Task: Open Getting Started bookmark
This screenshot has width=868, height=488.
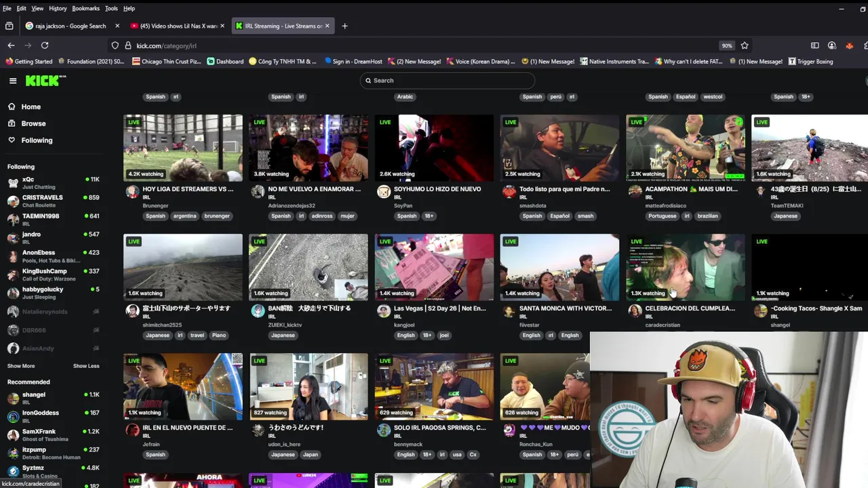Action: [x=29, y=62]
